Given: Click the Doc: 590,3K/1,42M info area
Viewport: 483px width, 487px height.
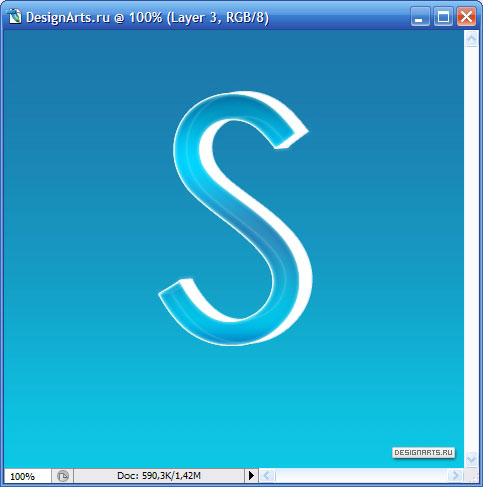Looking at the screenshot, I should (159, 476).
